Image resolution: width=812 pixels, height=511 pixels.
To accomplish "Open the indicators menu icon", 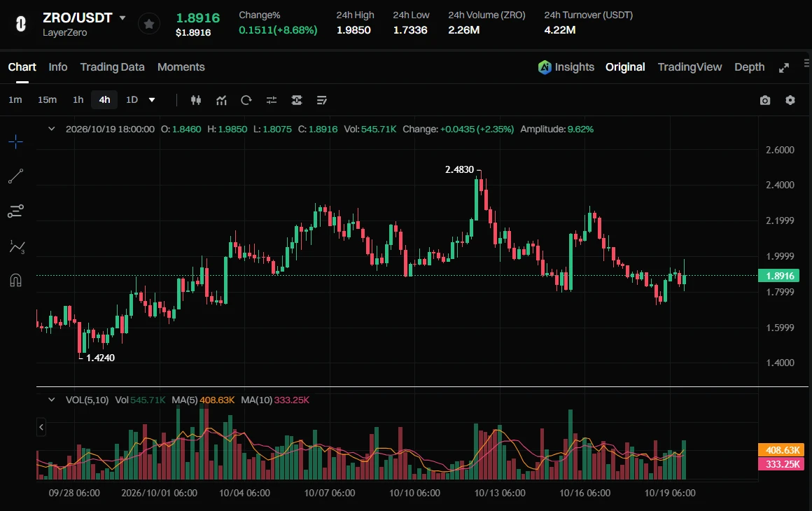I will 221,100.
